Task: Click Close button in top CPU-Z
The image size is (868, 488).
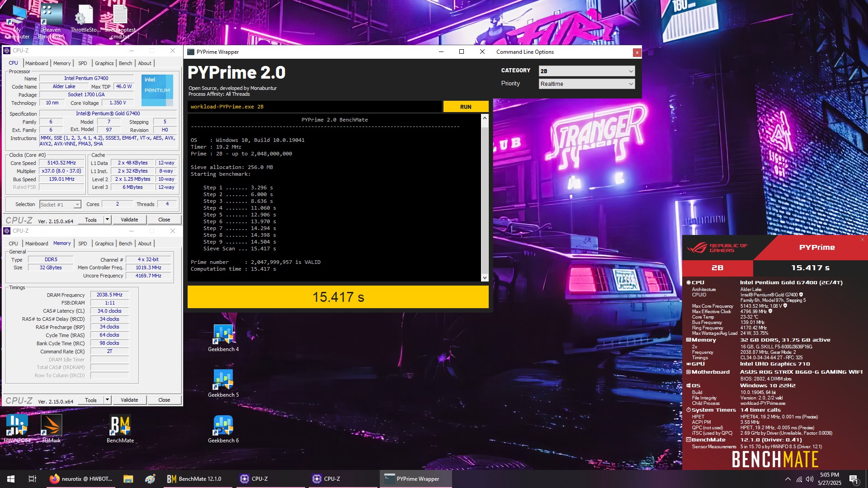Action: click(x=164, y=220)
